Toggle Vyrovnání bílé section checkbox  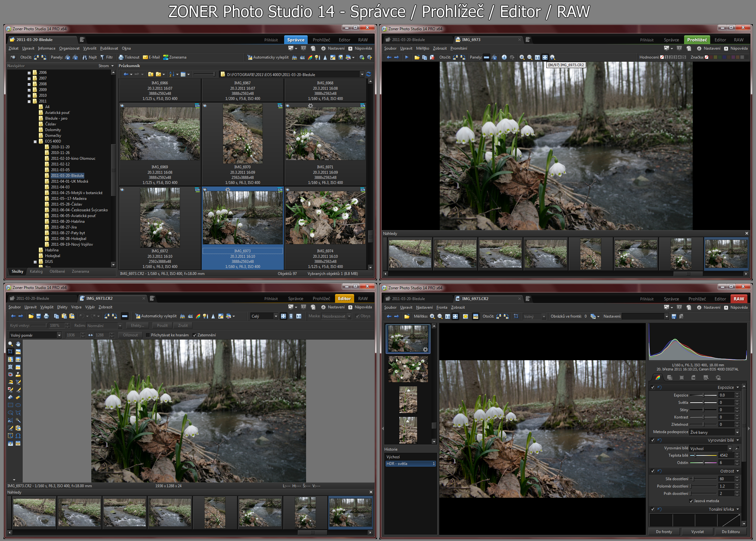coord(653,440)
